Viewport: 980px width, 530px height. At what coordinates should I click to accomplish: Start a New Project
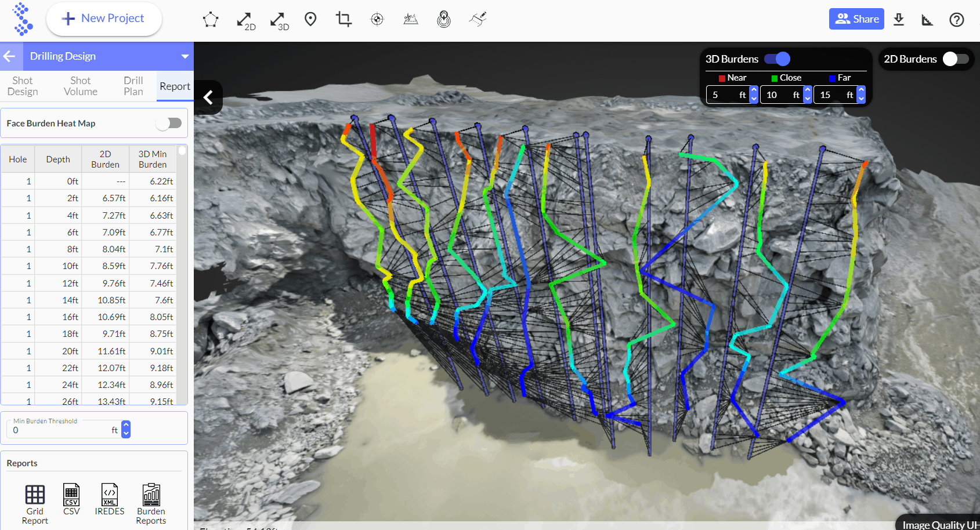(104, 19)
